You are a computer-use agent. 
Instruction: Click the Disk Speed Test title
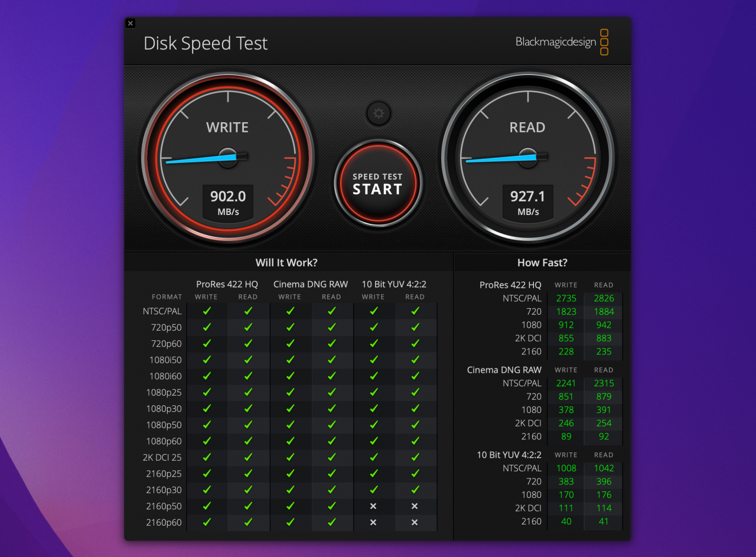tap(206, 43)
